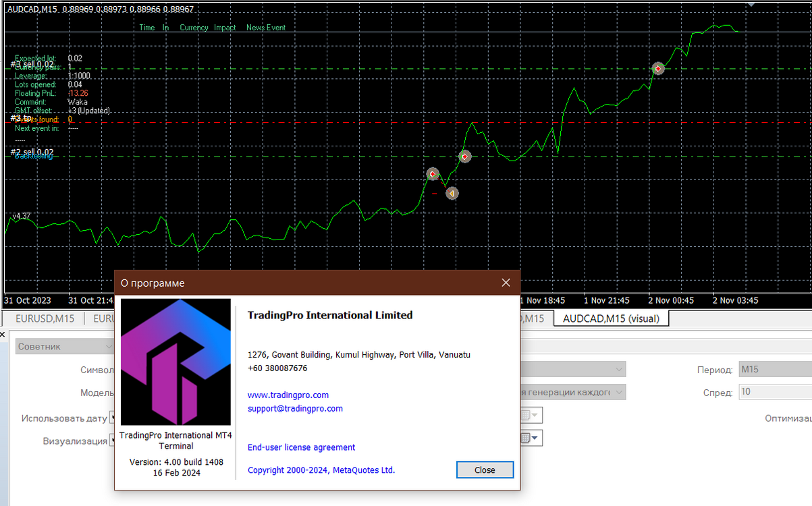
Task: Click the v4.37 version label on chart
Action: (22, 216)
